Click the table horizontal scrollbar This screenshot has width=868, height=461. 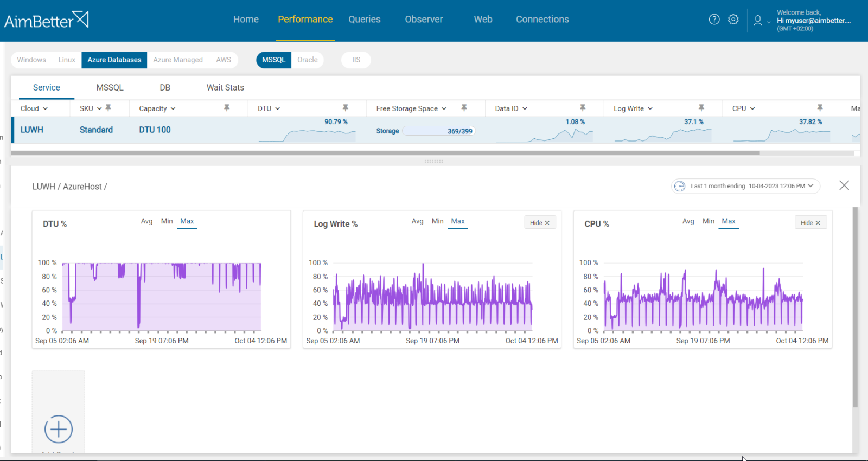[385, 153]
